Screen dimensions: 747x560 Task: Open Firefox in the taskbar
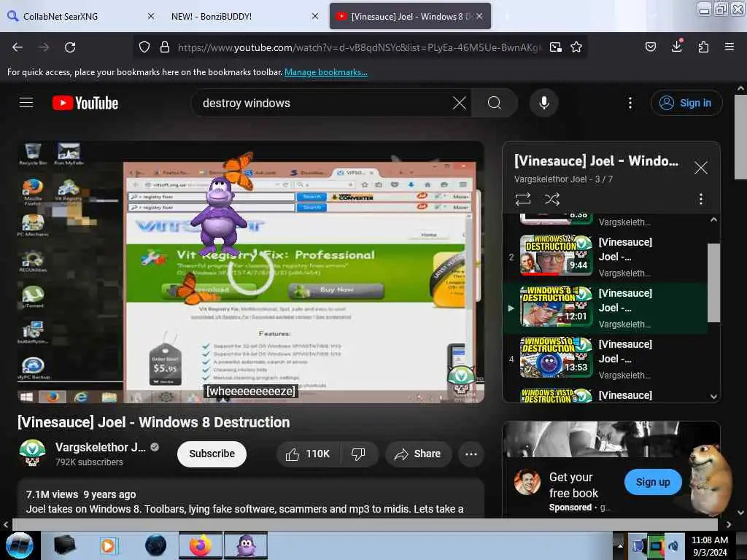[x=201, y=545]
